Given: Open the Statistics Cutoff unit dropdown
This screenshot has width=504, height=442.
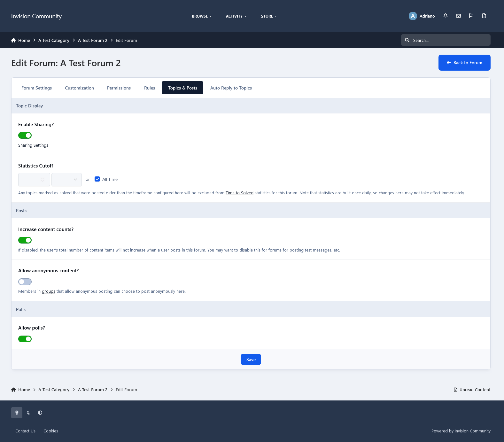Looking at the screenshot, I should tap(66, 180).
